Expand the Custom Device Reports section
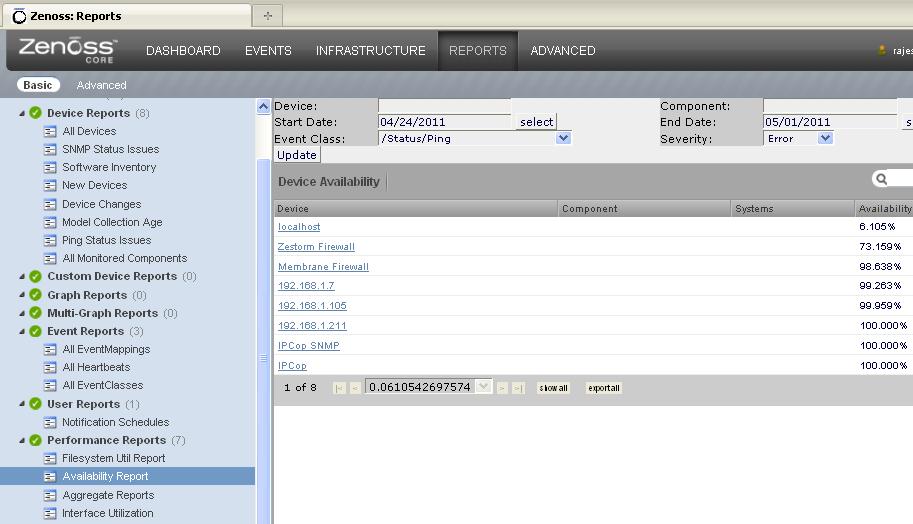Screen dimensions: 913x524 tap(22, 277)
